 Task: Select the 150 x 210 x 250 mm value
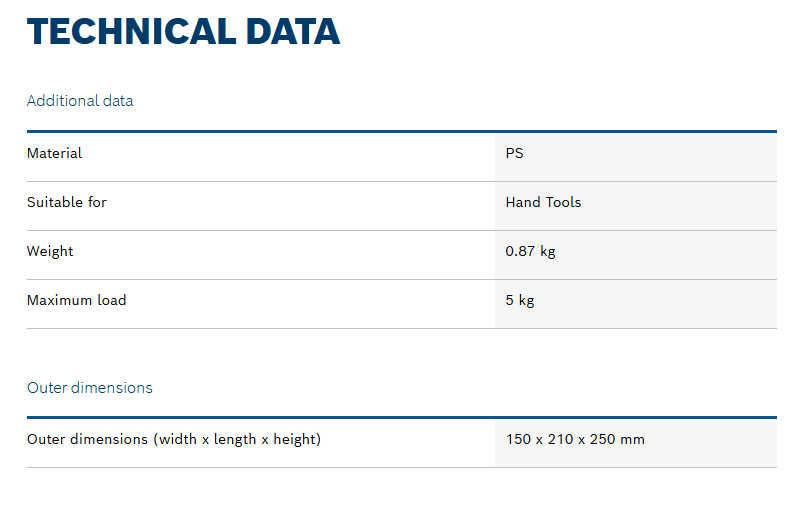[575, 439]
